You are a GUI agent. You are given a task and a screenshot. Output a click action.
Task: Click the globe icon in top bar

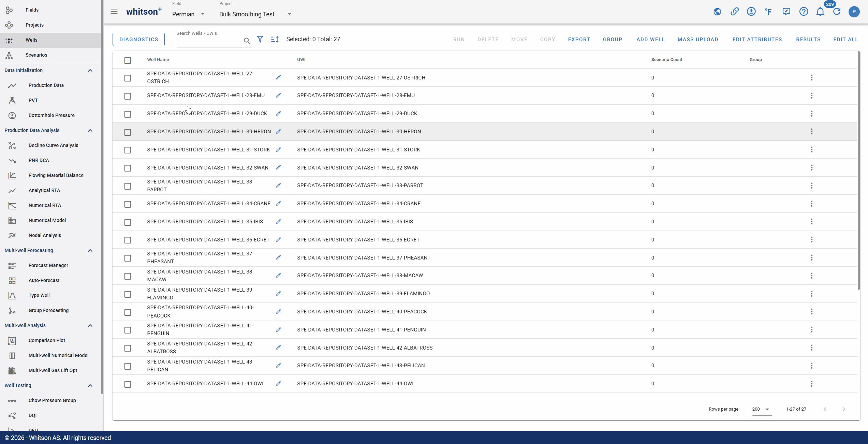tap(717, 12)
